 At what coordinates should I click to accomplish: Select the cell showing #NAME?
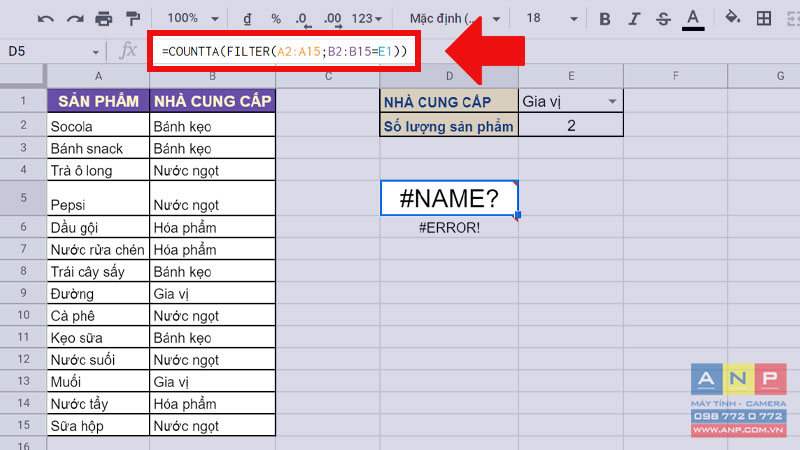tap(449, 198)
